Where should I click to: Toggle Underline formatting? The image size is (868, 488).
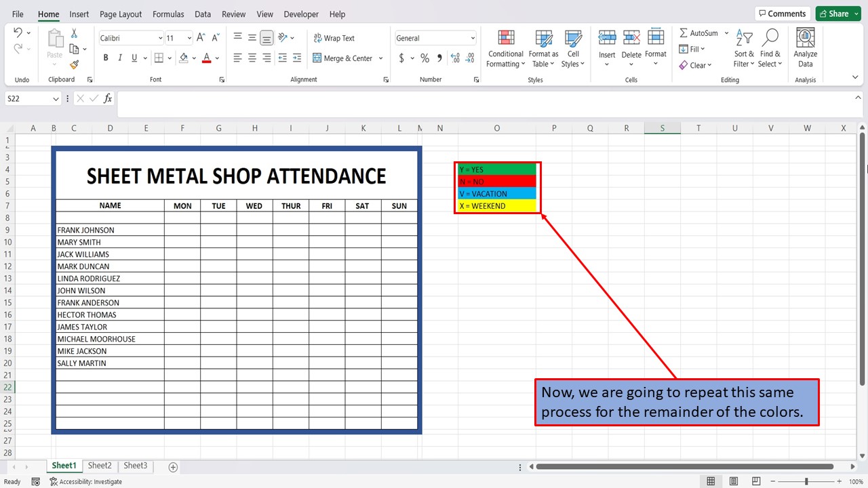[x=135, y=58]
